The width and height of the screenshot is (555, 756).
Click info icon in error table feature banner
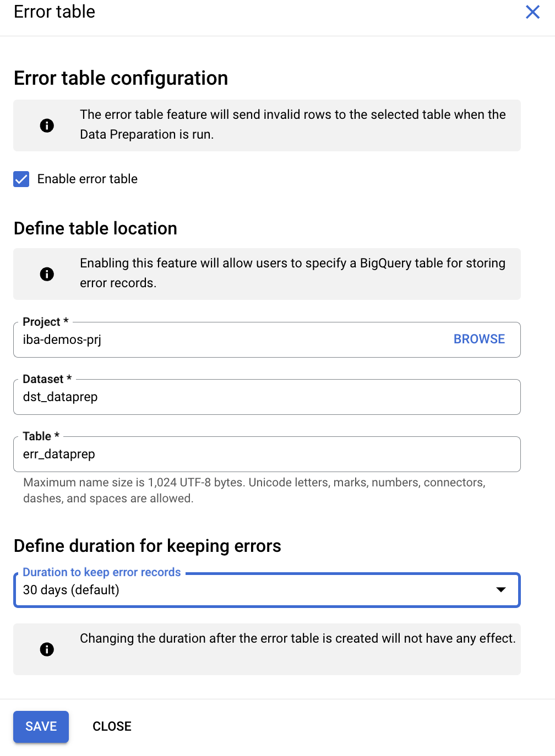[47, 125]
